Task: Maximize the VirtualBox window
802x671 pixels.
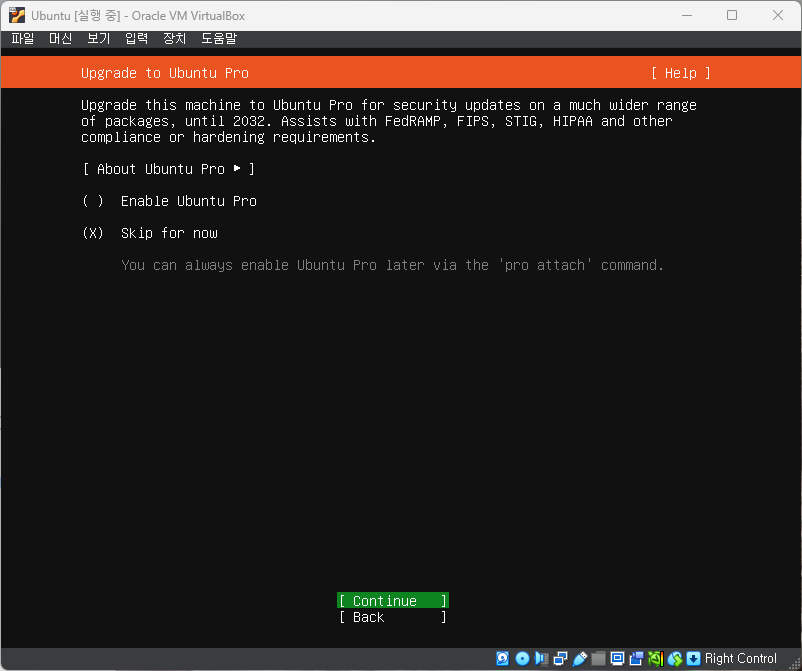Action: [x=732, y=15]
